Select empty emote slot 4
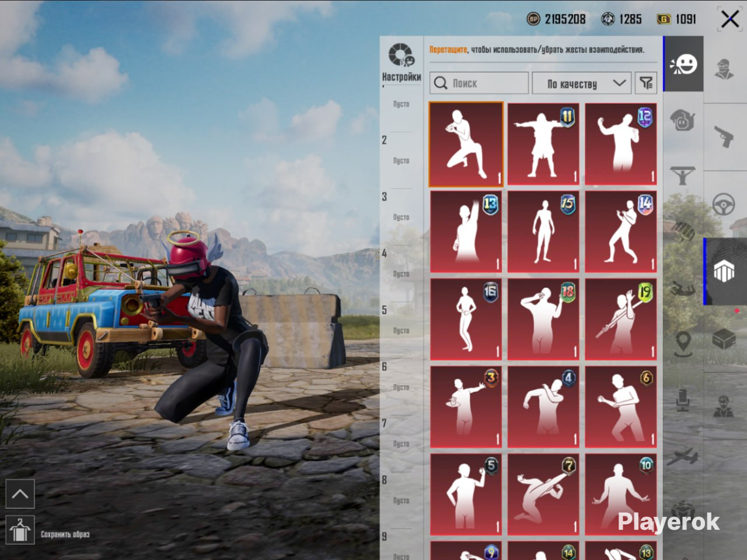 click(x=401, y=274)
